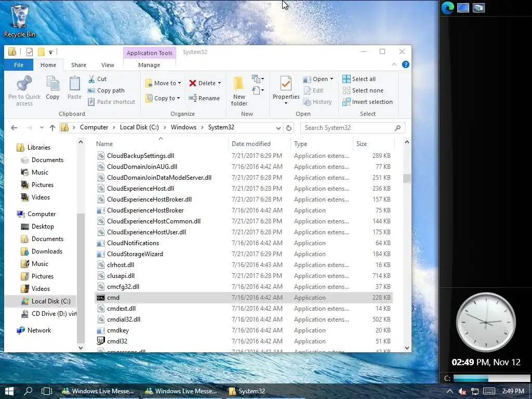Go back with the Back arrow
Image resolution: width=532 pixels, height=399 pixels.
pyautogui.click(x=14, y=128)
